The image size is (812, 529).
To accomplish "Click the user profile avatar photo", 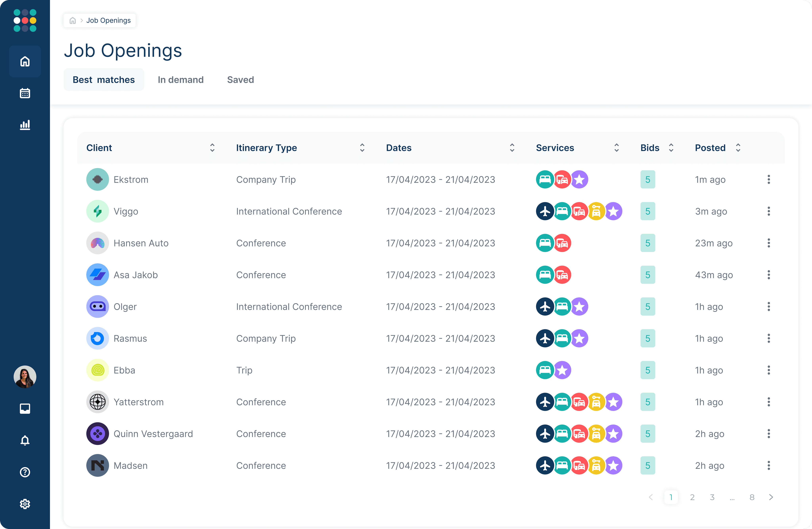I will click(x=25, y=377).
